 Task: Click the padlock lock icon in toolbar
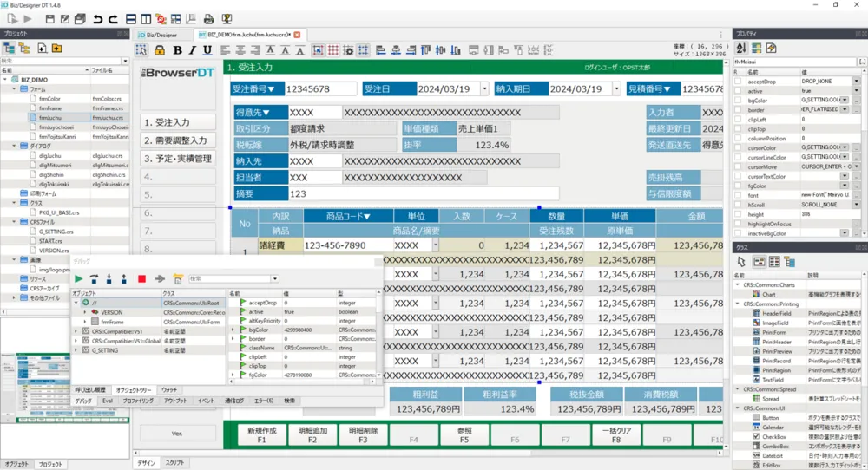point(160,50)
